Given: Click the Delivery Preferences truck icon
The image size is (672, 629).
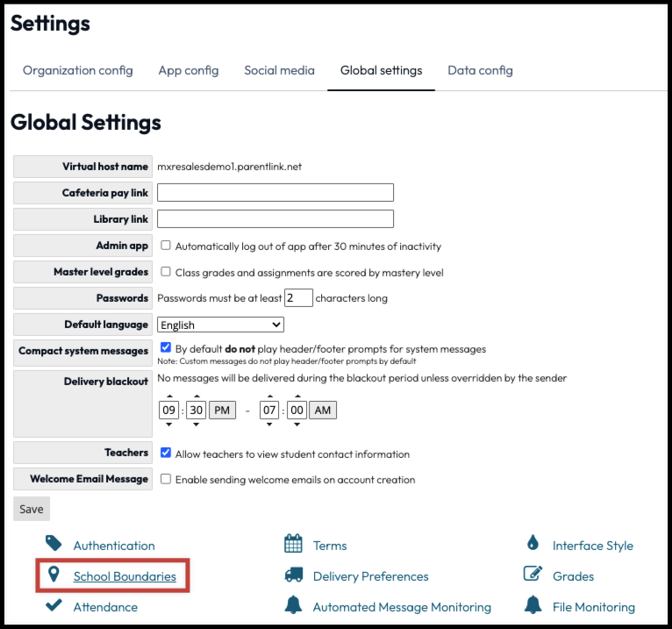Looking at the screenshot, I should 293,575.
